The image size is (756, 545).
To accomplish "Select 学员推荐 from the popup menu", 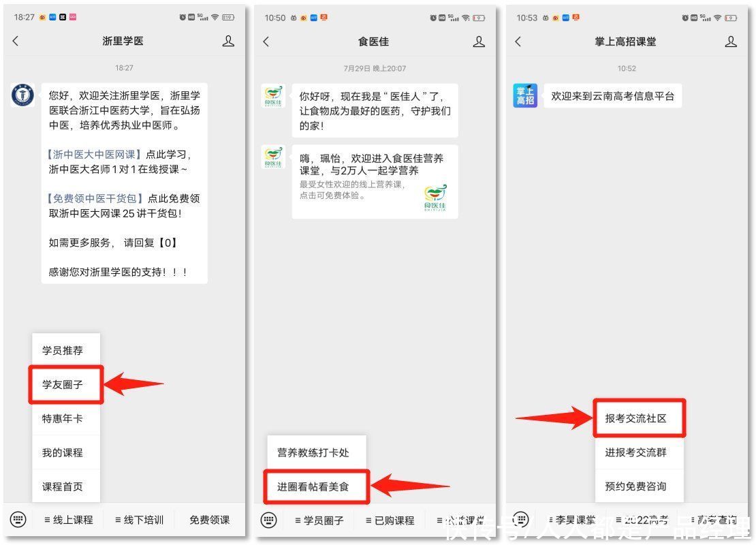I will click(x=66, y=350).
